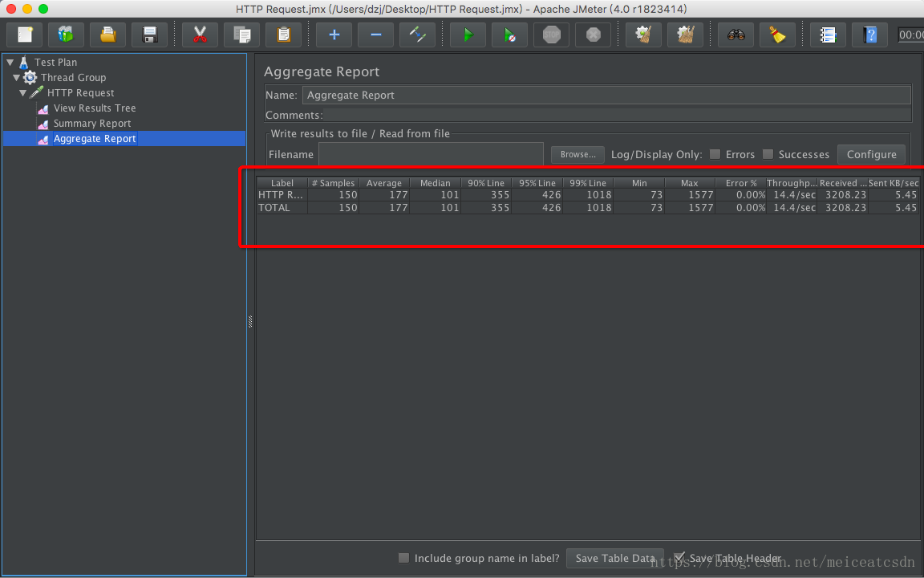The height and width of the screenshot is (578, 924).
Task: Select Test Plan in the tree
Action: coord(55,62)
